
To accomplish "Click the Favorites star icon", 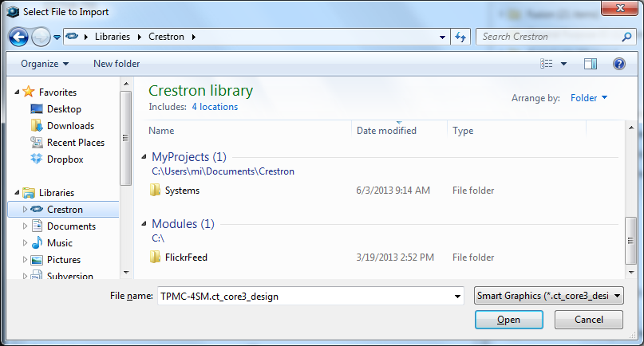I will 29,92.
